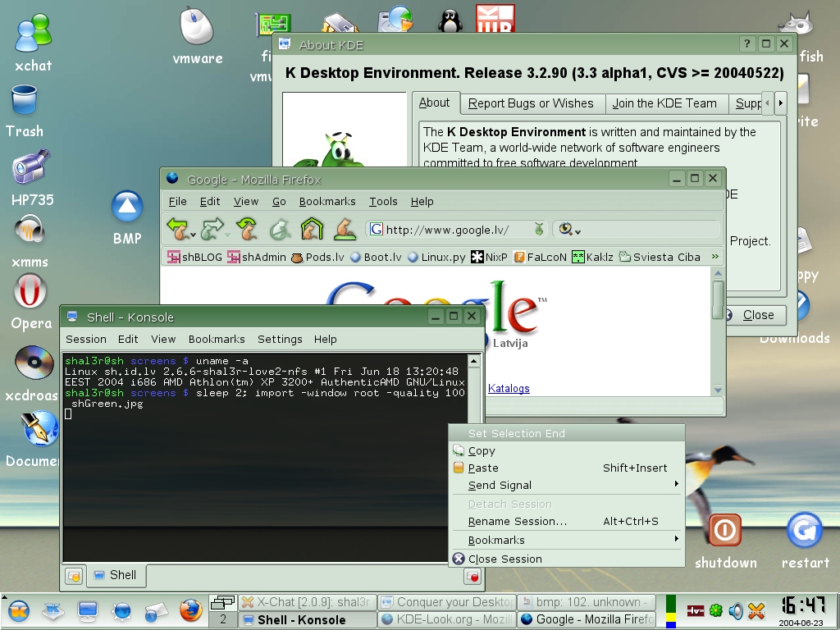Open the FaLcoN bookmark
Viewport: 840px width, 630px height.
click(x=540, y=257)
